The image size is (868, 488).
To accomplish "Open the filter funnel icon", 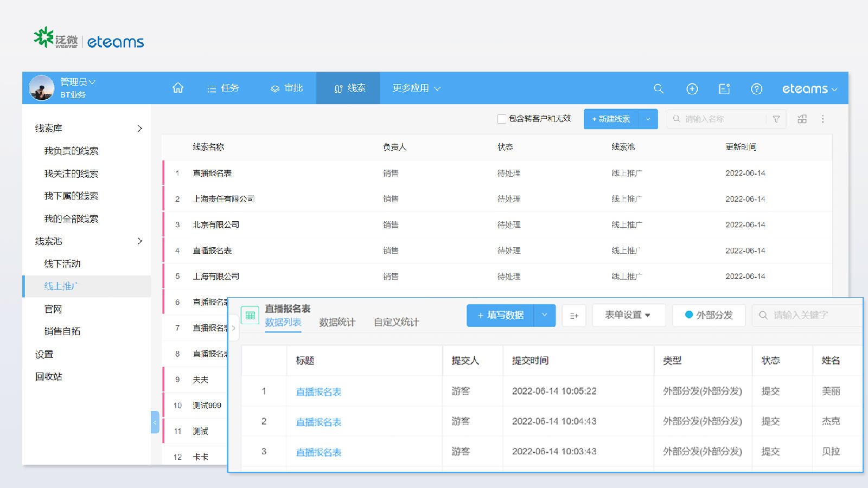I will (x=776, y=119).
